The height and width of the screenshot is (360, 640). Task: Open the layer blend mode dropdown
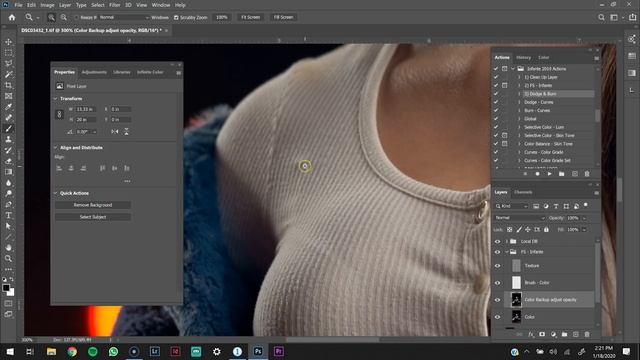[519, 218]
